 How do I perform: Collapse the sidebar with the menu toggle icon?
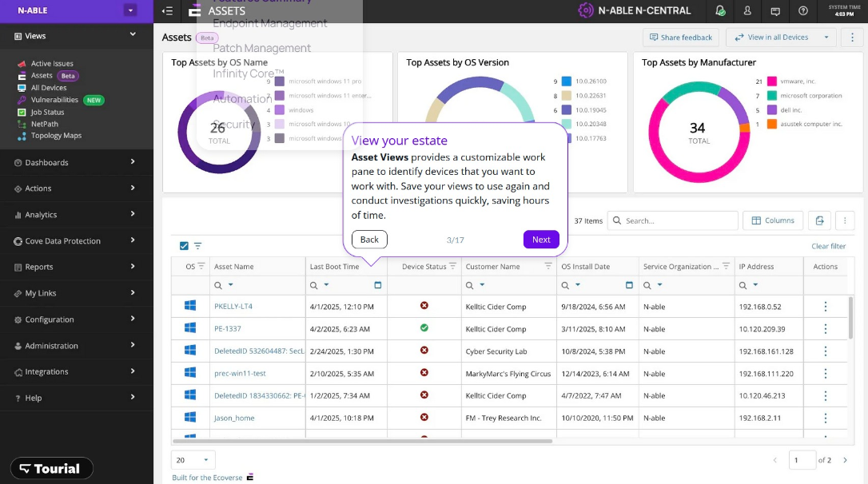(x=167, y=11)
